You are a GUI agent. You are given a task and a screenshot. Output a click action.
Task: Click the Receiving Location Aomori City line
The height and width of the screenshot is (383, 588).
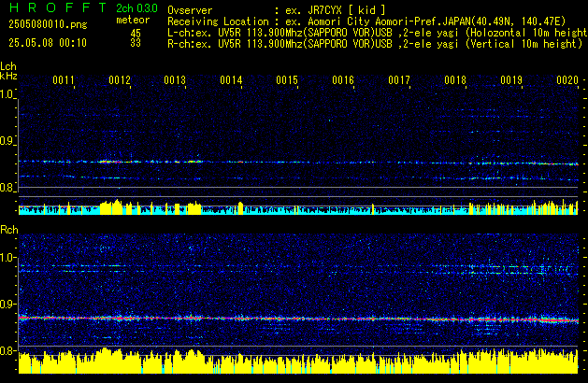[366, 21]
